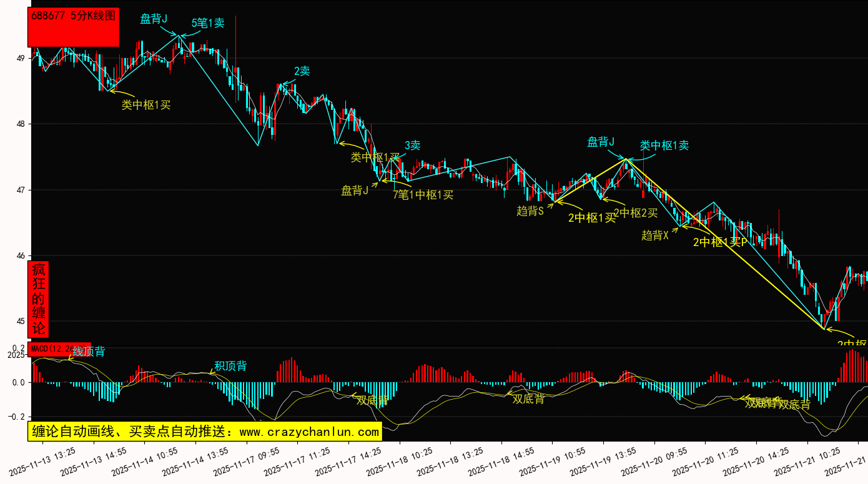Click the 7笔1中枢1买 buy label

point(423,195)
